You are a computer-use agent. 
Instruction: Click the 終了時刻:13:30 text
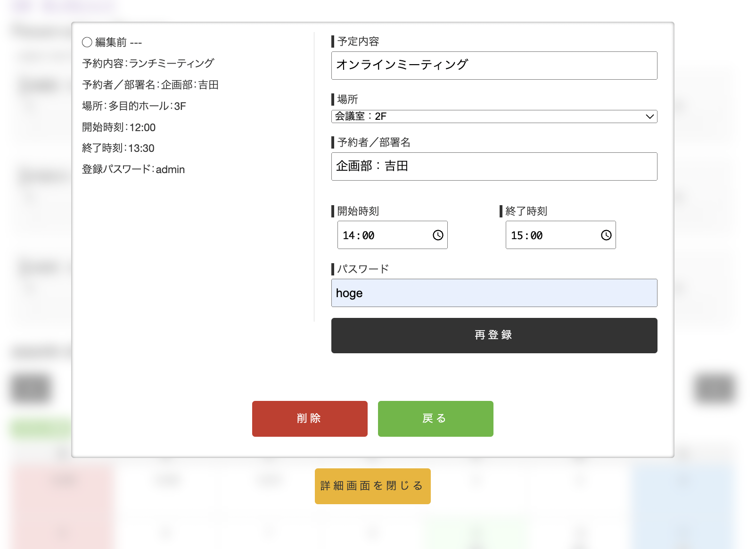coord(118,148)
